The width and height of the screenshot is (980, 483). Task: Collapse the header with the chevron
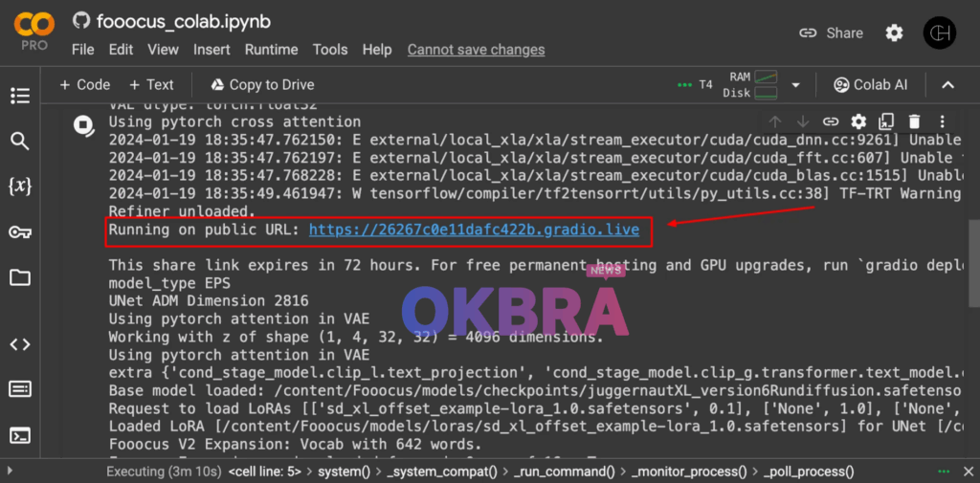click(948, 85)
